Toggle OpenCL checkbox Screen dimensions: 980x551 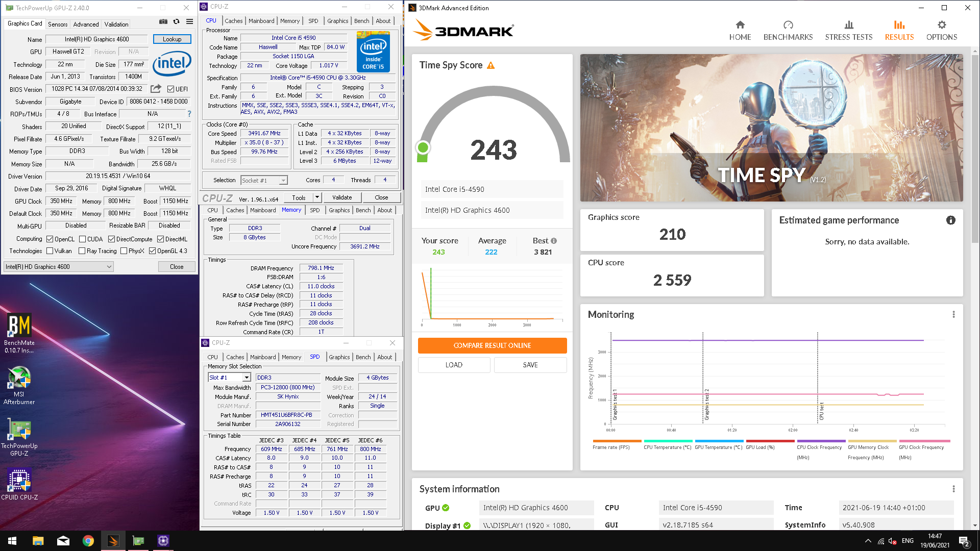(50, 239)
